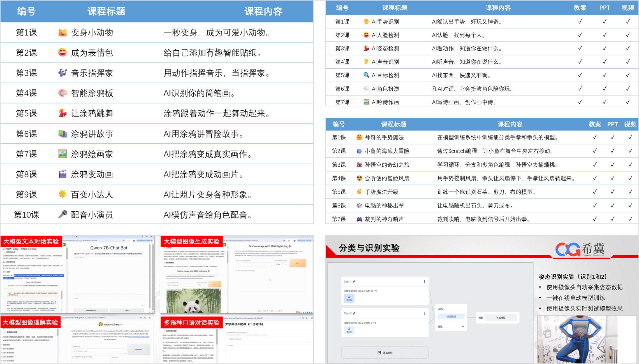
Task: Open the inference steps dropdown in SDXL-Lightning
Action: tap(281, 264)
